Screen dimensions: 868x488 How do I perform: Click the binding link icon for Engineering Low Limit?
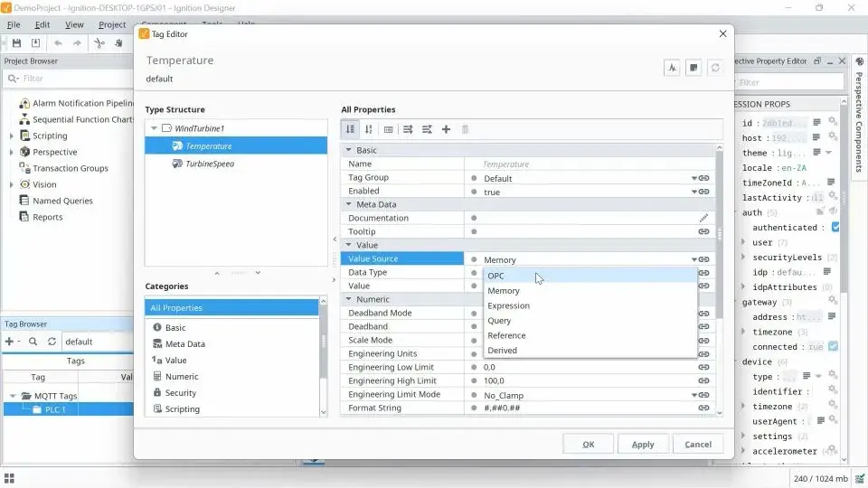click(x=704, y=367)
